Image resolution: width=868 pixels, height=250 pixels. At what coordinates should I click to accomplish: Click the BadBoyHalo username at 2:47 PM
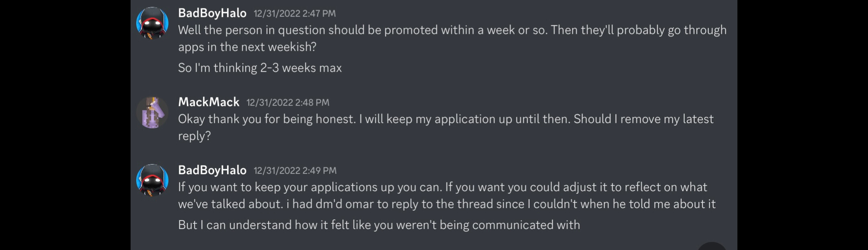(x=212, y=13)
